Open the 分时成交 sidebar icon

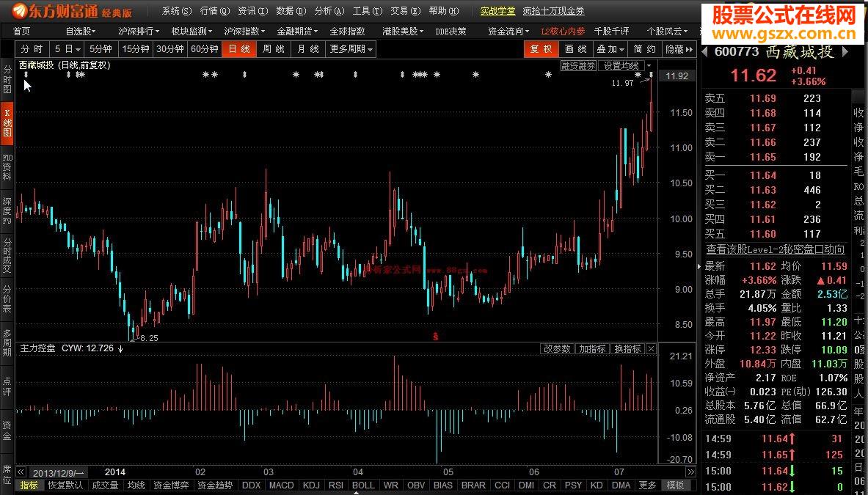point(6,255)
